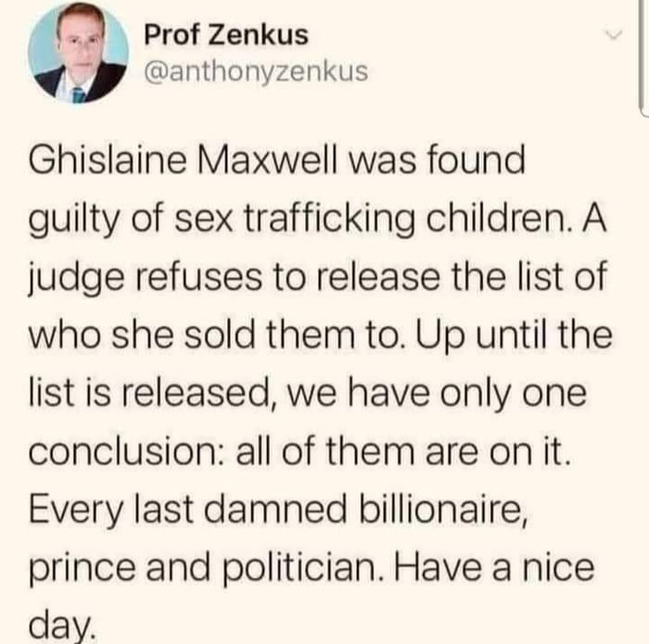The width and height of the screenshot is (649, 644).
Task: Open the @anthonyzenkus handle link
Action: tap(256, 70)
